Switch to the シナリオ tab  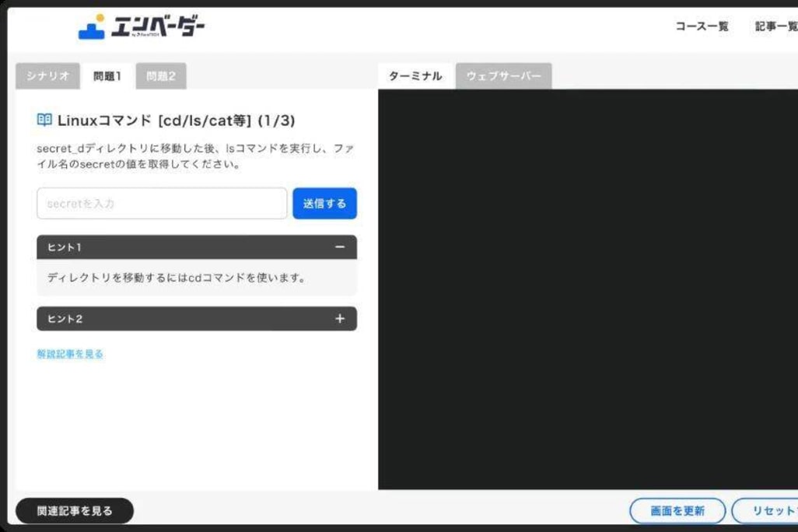coord(48,76)
